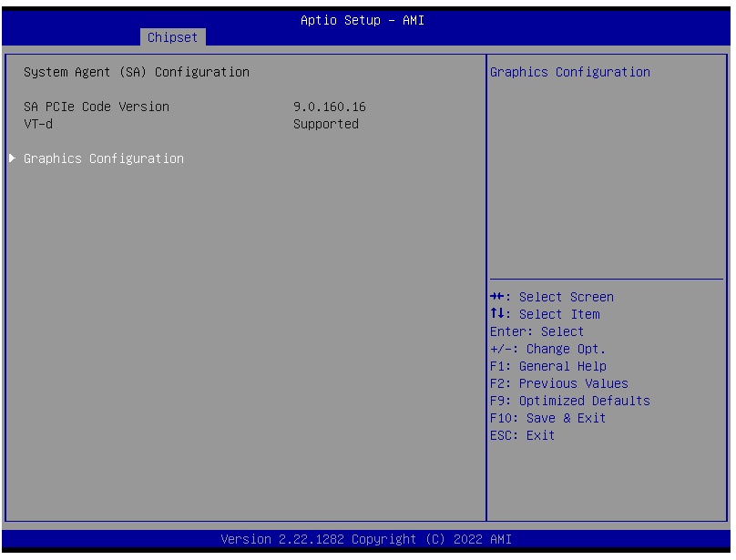
Task: Select the VT-d row label
Action: pyautogui.click(x=38, y=124)
